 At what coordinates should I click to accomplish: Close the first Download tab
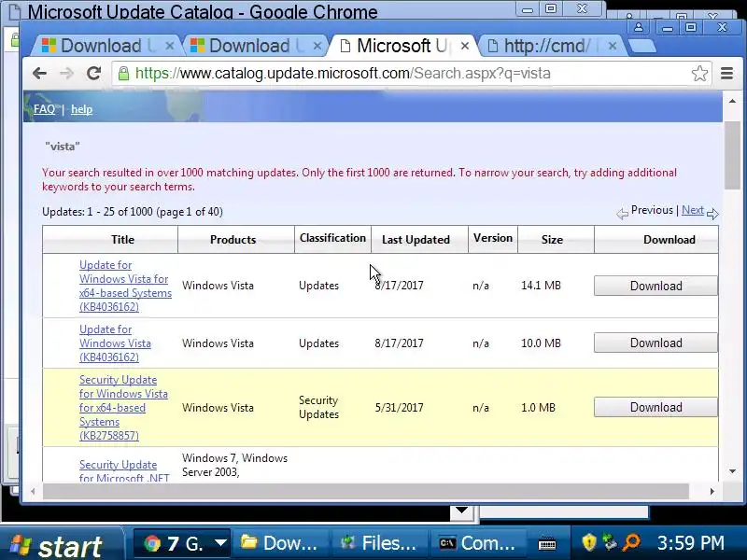pos(170,46)
